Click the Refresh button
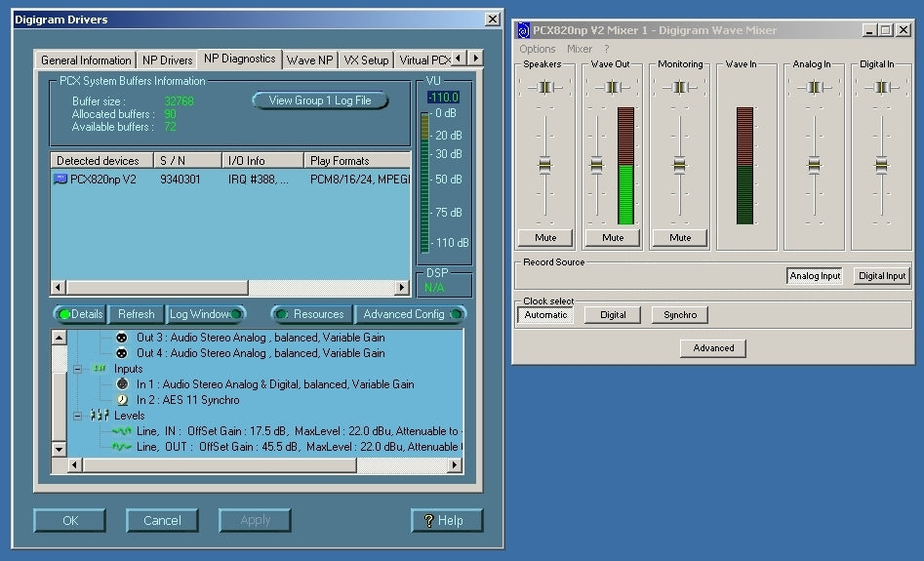 tap(137, 314)
